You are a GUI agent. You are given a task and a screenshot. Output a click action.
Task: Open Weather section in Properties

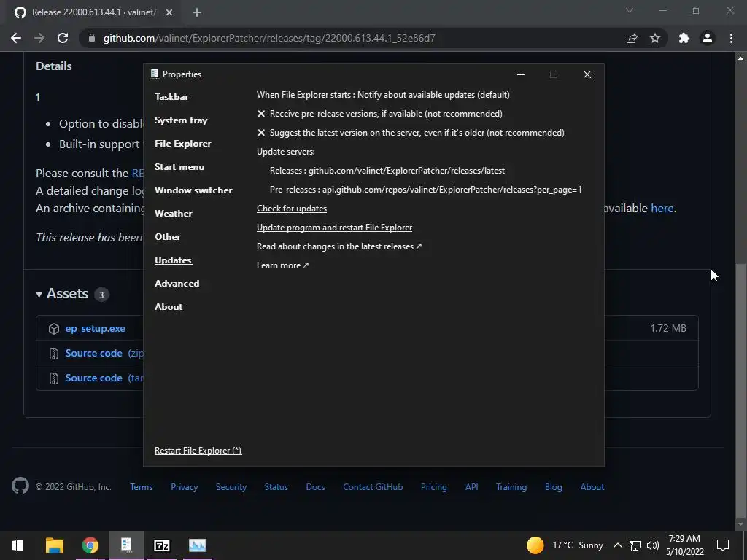tap(174, 214)
